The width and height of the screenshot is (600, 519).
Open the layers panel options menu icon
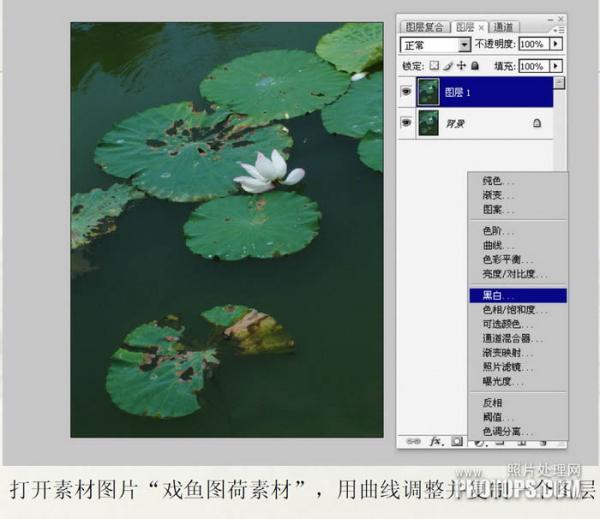tap(560, 27)
